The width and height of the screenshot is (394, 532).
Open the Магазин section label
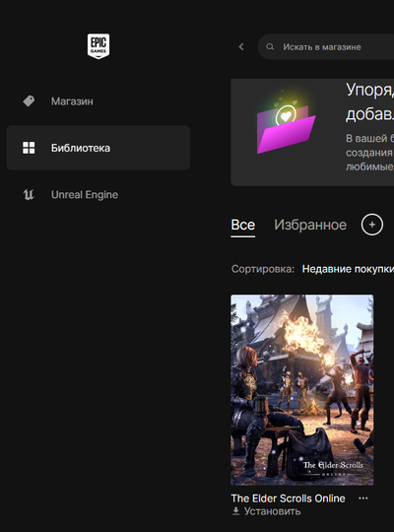tap(72, 101)
